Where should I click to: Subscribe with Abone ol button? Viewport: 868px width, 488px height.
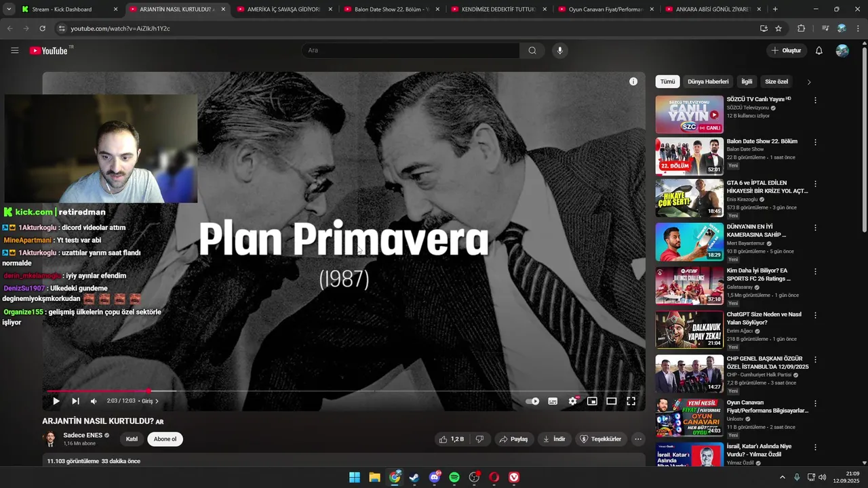click(x=165, y=439)
